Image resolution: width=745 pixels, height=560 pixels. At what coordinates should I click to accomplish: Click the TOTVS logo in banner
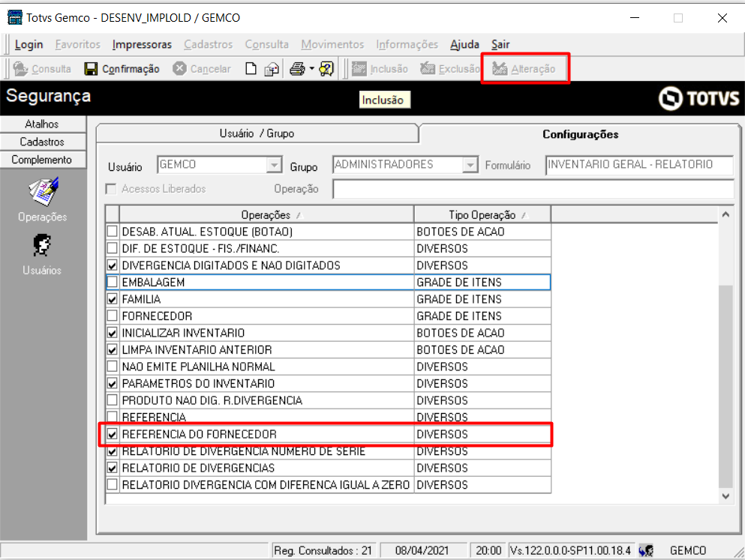tap(698, 98)
